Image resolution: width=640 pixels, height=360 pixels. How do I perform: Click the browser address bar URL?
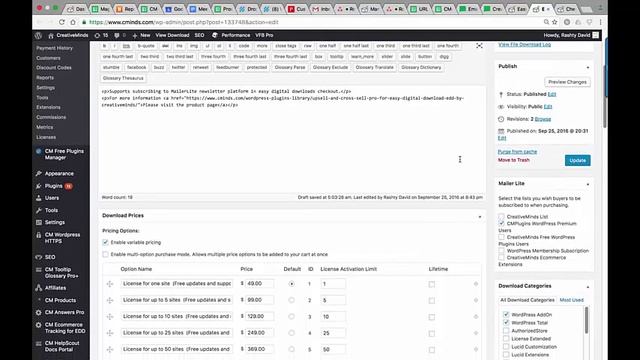tap(184, 22)
